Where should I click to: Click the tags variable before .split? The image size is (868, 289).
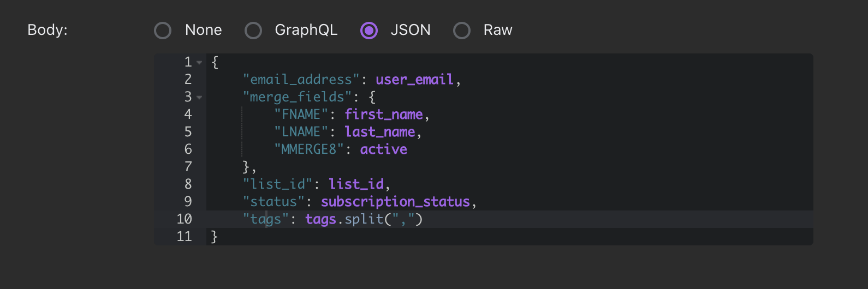(321, 219)
